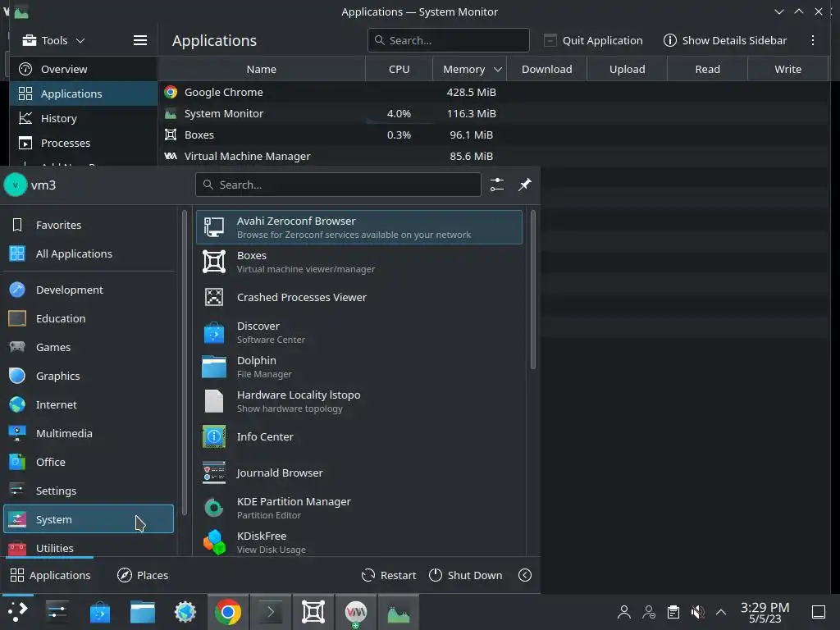Sort by Name column header
This screenshot has height=630, width=840.
pos(262,69)
